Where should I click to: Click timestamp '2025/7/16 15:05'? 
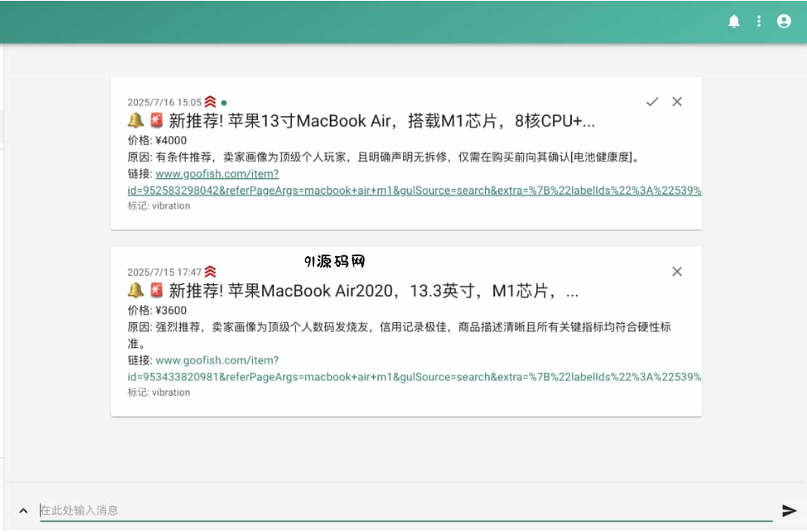[165, 102]
